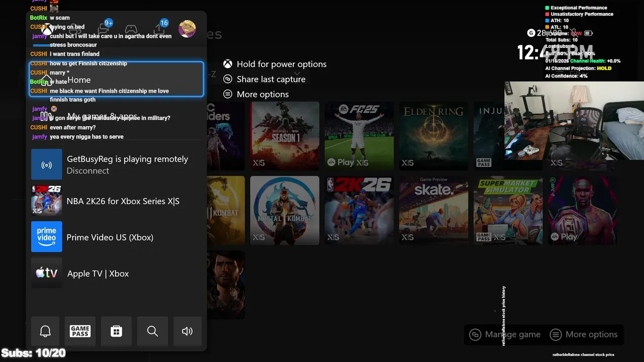Open My games & apps
The image size is (644, 362).
click(116, 116)
